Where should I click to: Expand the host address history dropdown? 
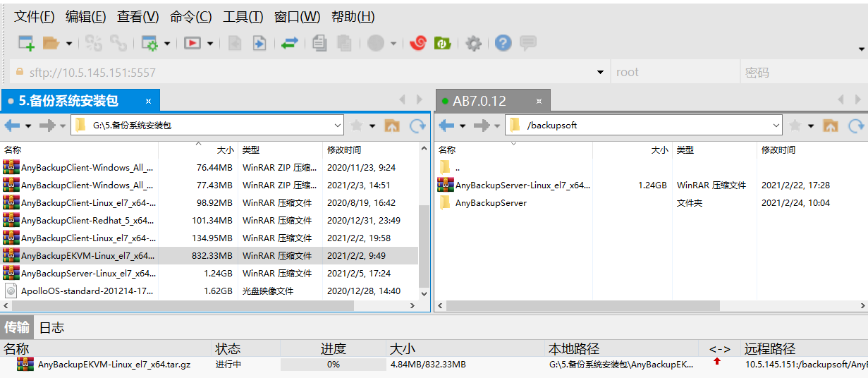click(x=601, y=72)
